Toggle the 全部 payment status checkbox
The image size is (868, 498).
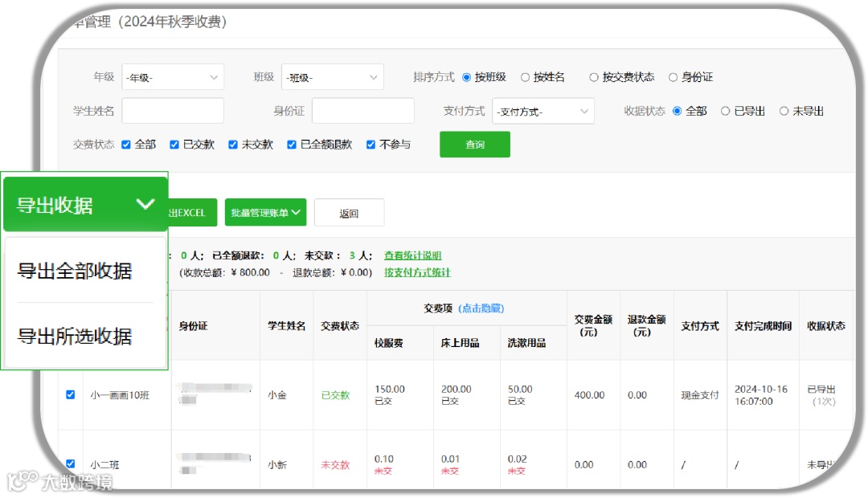click(x=126, y=145)
